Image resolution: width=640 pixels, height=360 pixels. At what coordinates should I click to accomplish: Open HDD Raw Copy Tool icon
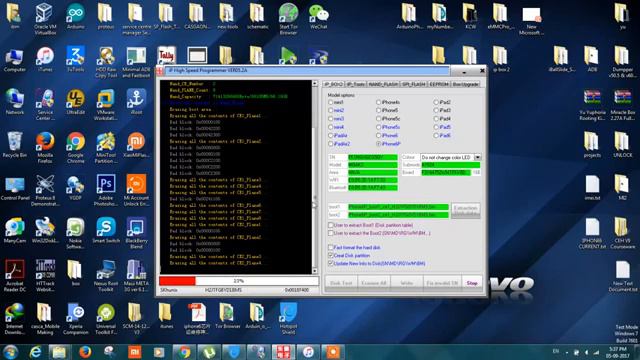point(106,62)
